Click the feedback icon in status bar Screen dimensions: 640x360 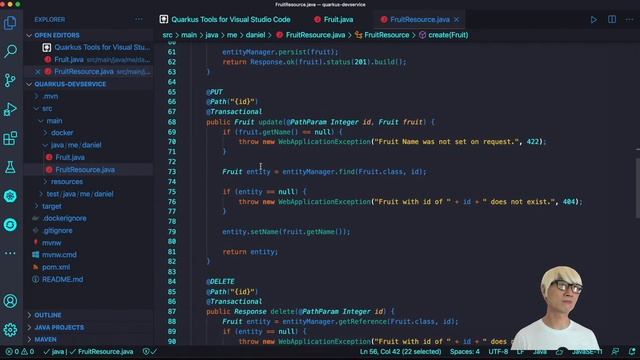click(x=615, y=351)
